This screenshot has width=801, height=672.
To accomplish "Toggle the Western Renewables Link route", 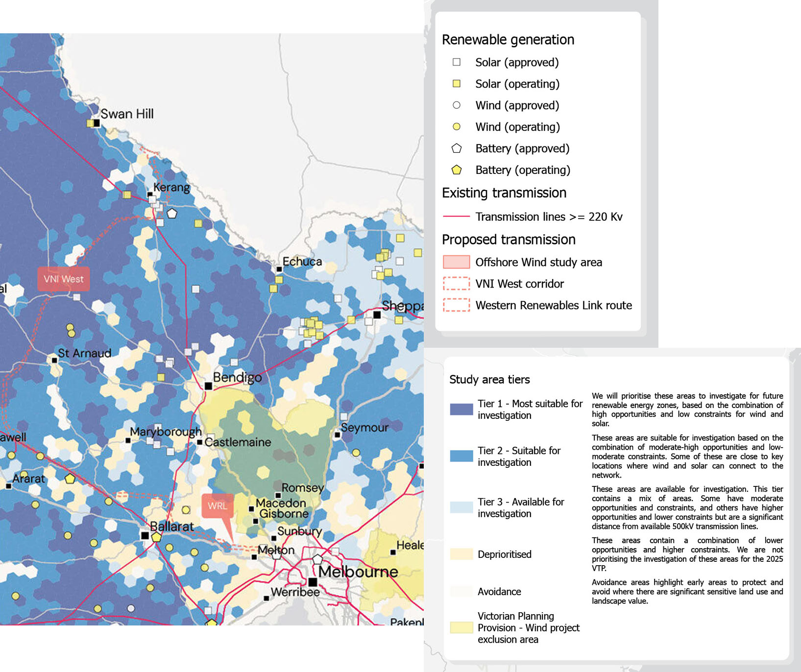I will [x=455, y=305].
